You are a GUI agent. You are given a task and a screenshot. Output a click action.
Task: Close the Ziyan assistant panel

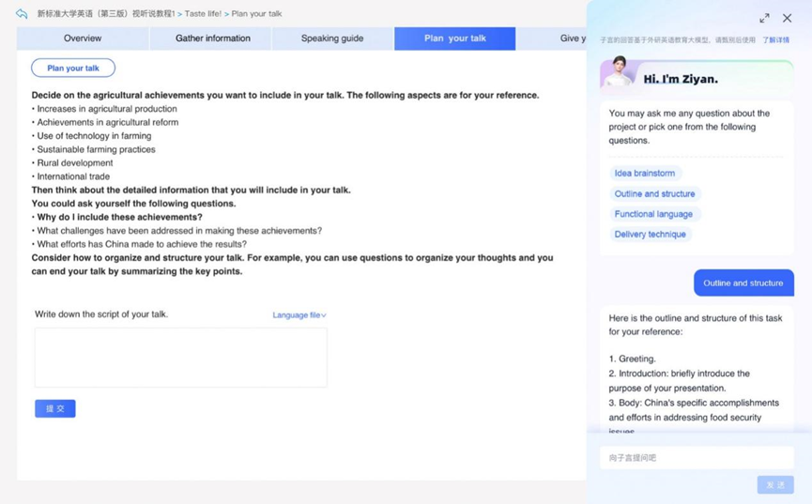[787, 18]
